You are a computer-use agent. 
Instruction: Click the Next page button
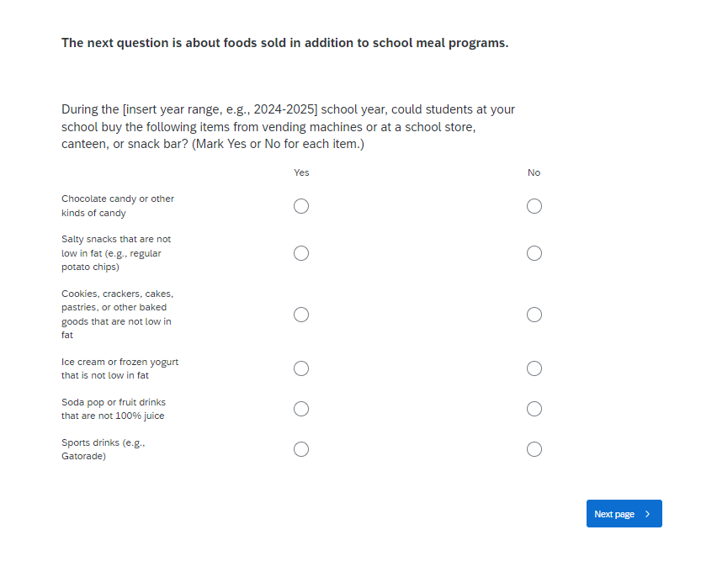pos(617,514)
